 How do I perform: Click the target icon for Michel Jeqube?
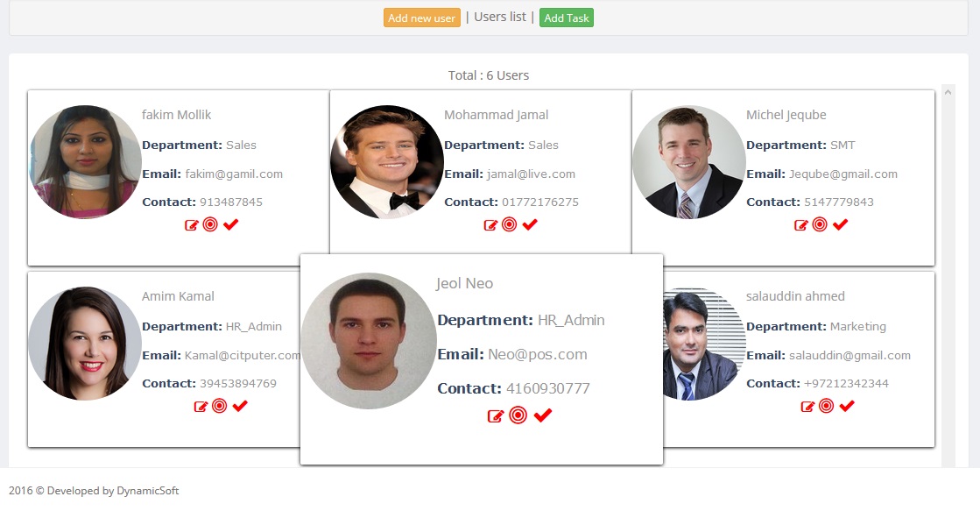coord(820,225)
